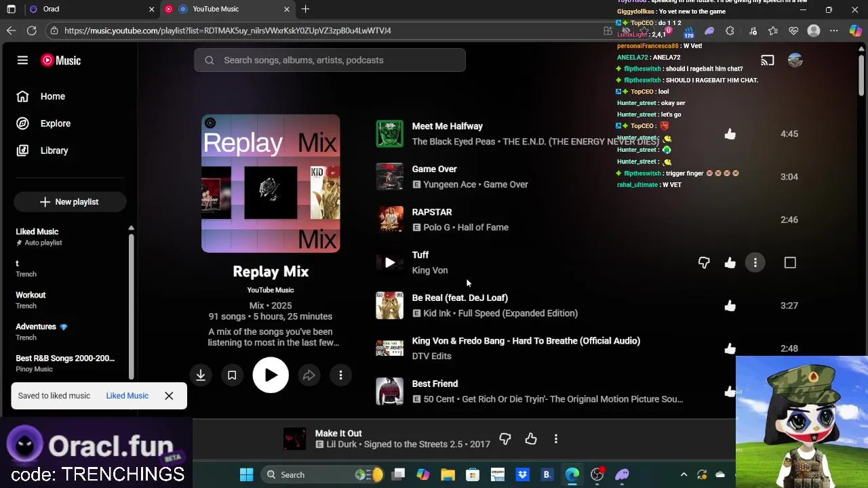The width and height of the screenshot is (868, 488).
Task: Play the song Tuff
Action: click(390, 262)
